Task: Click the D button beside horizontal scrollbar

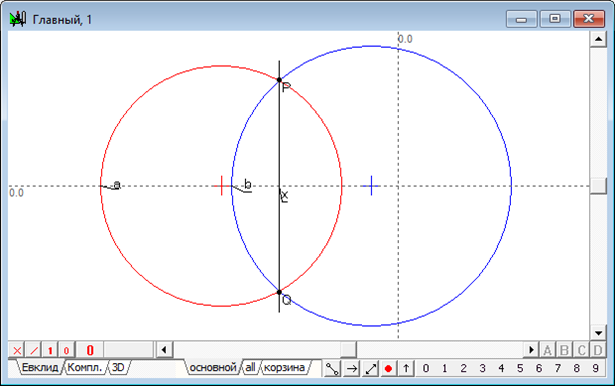Action: (598, 350)
